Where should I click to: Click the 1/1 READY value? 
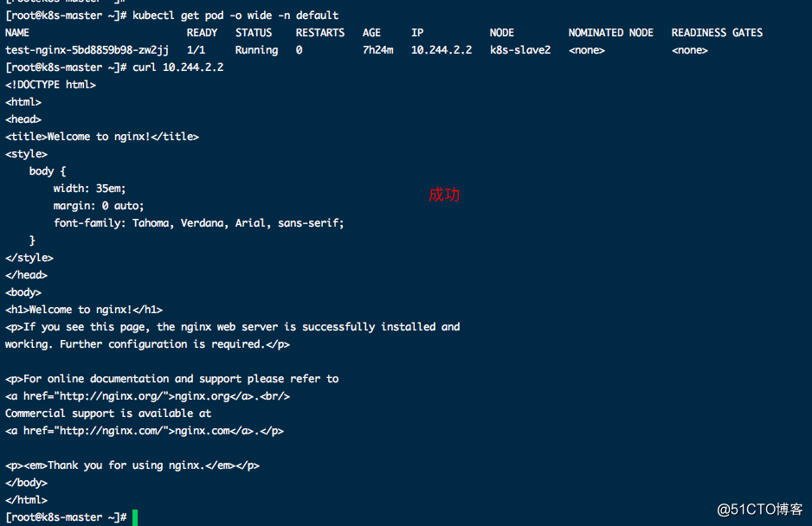tap(196, 50)
